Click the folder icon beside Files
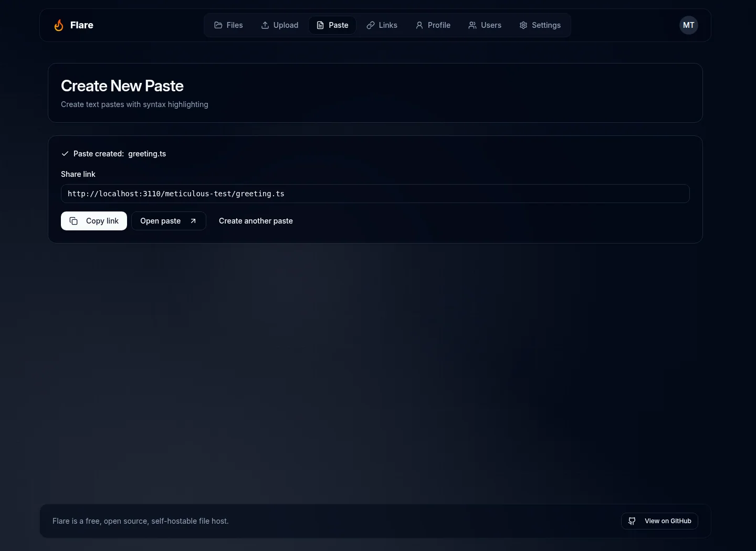The height and width of the screenshot is (551, 756). click(218, 25)
